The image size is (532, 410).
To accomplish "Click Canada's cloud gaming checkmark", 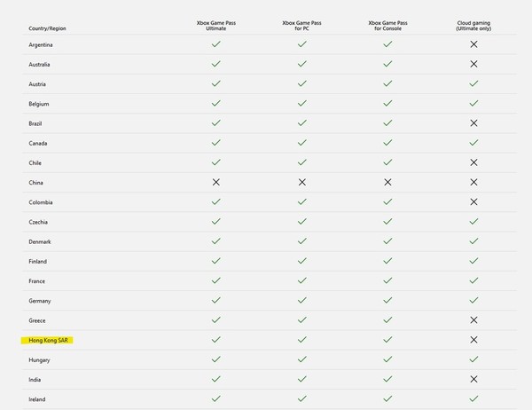I will click(473, 143).
